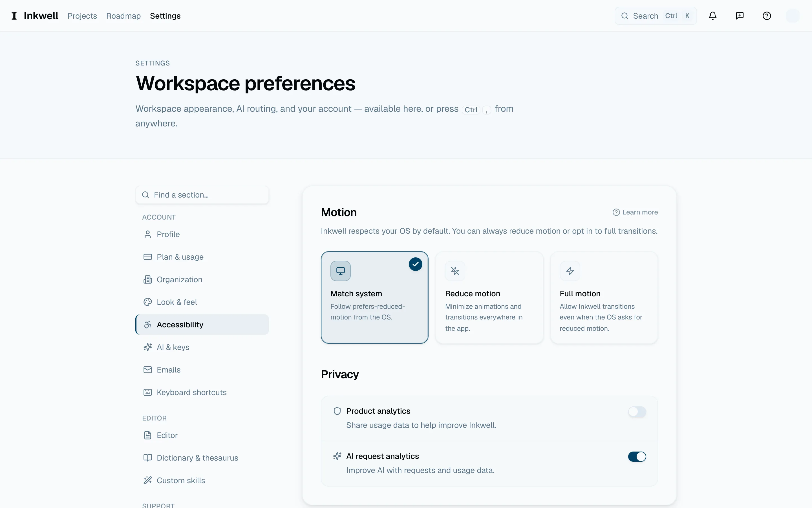Click the Emails envelope icon
Screen dimensions: 812x508
pyautogui.click(x=148, y=370)
